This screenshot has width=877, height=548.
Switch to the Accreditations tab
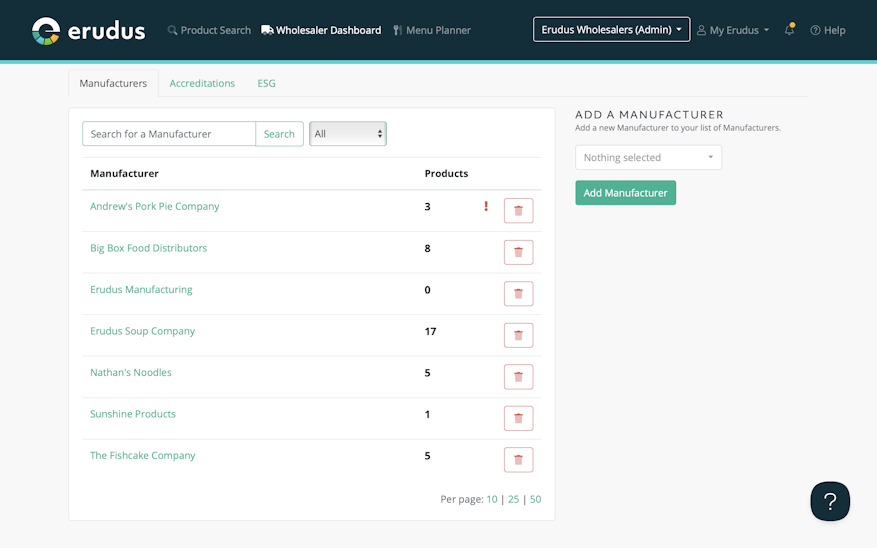coord(202,83)
